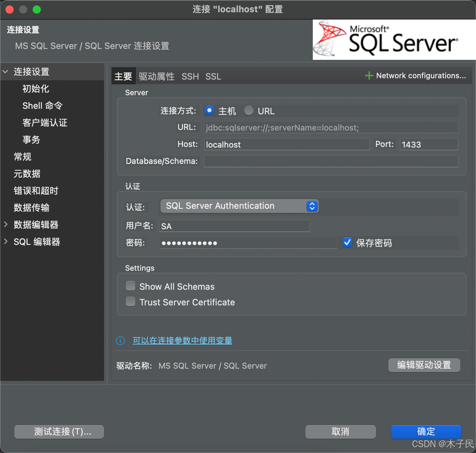Click the 确定 button
The height and width of the screenshot is (453, 476).
pos(426,432)
